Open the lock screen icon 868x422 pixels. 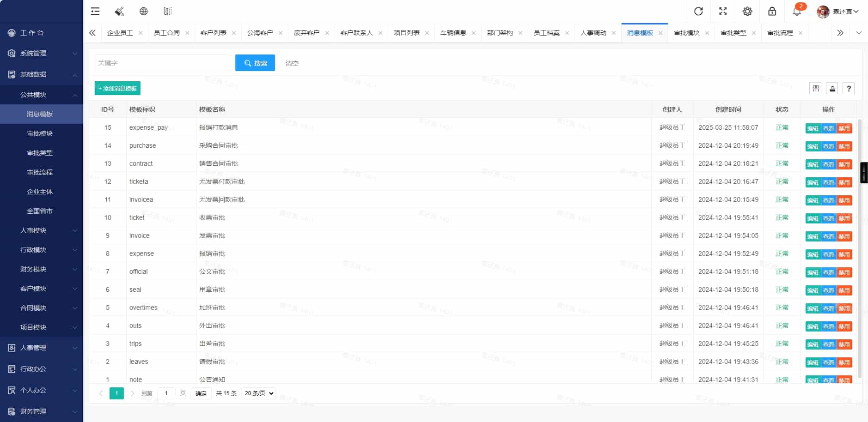click(772, 11)
